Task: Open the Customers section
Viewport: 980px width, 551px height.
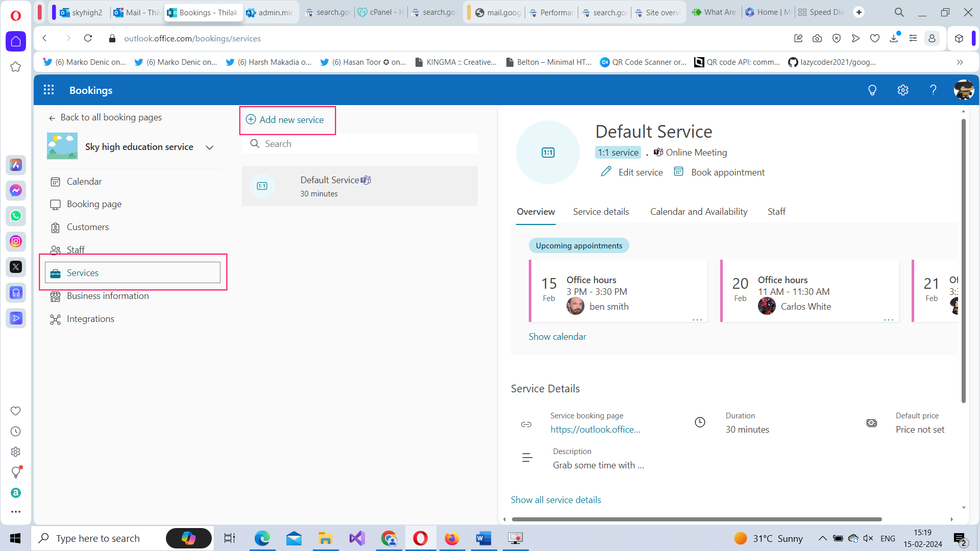Action: 88,227
